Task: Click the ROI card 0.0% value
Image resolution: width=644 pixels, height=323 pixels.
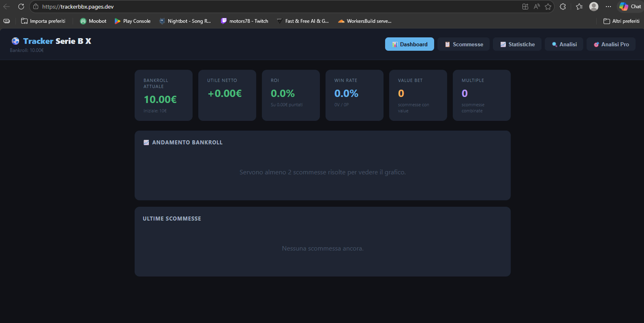Action: click(283, 94)
